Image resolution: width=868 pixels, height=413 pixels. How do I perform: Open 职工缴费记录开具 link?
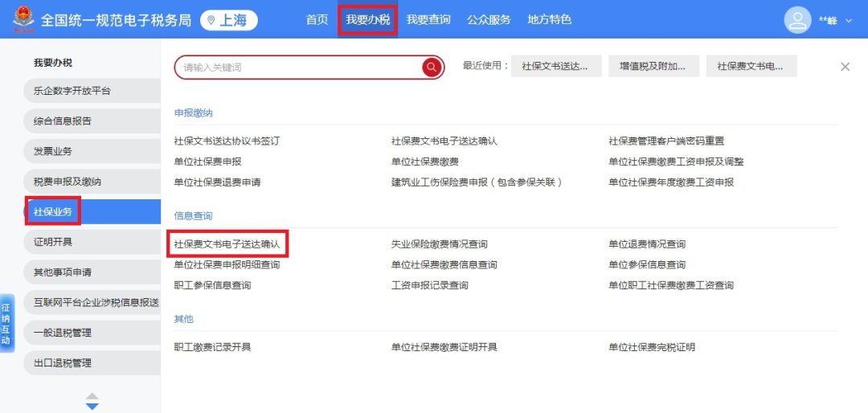coord(212,347)
